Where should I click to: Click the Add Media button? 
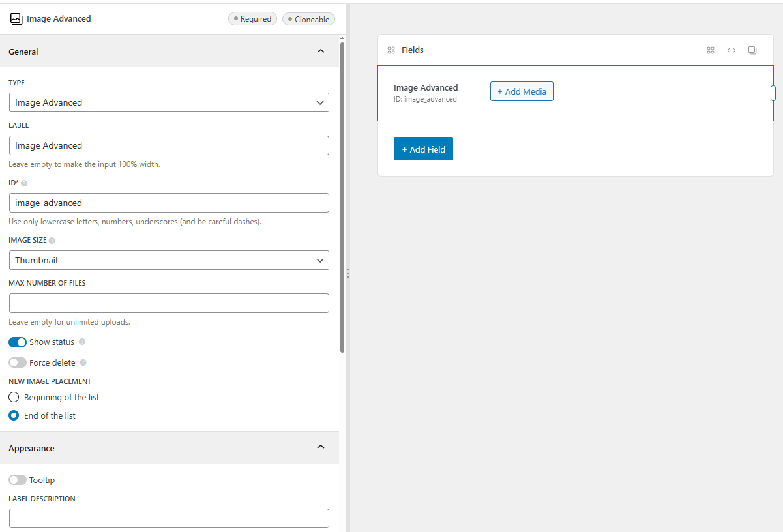522,92
